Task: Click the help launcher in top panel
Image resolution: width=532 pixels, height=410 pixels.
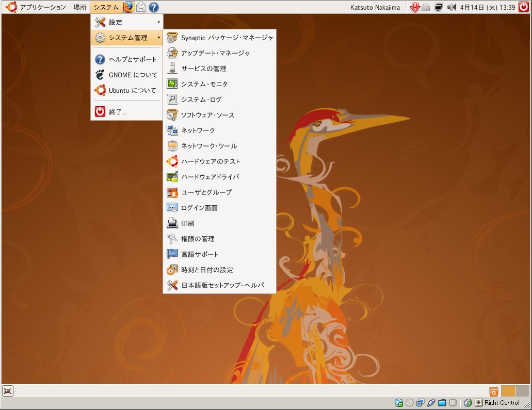Action: (x=154, y=7)
